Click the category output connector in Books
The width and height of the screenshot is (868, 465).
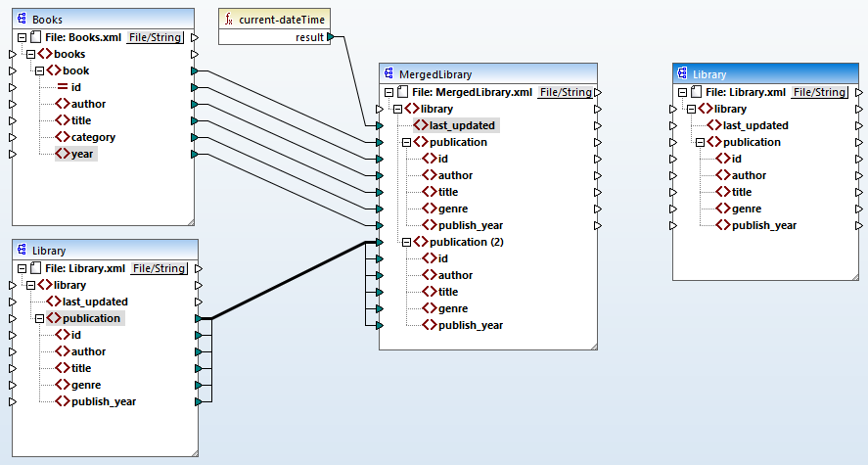click(195, 138)
